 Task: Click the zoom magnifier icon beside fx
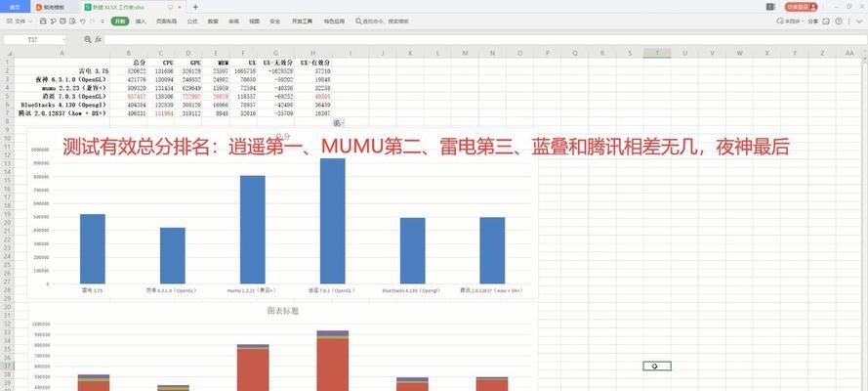point(88,40)
